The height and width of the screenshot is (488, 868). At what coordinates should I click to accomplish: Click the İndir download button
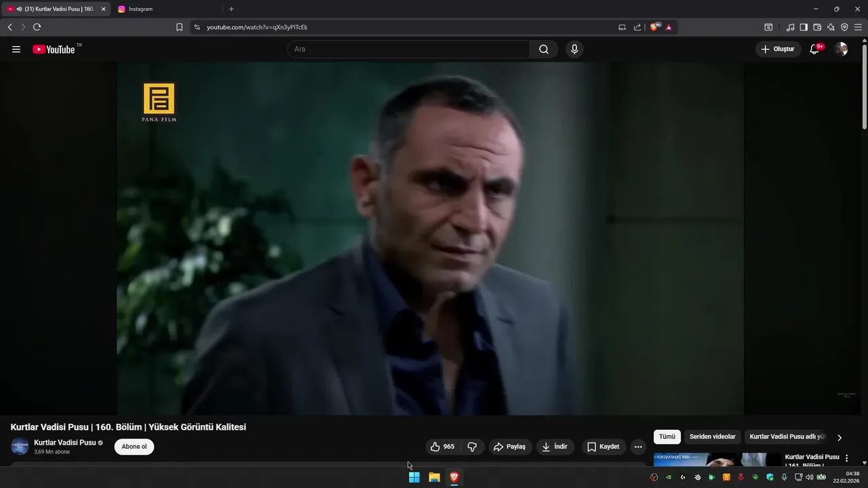(555, 447)
